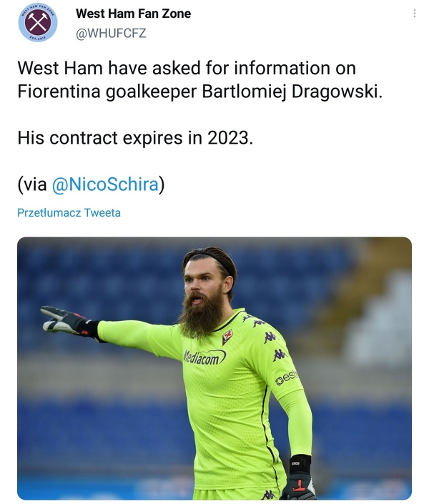Click the Fiorentina crest on the jersey
Image resolution: width=429 pixels, height=504 pixels.
point(227,335)
